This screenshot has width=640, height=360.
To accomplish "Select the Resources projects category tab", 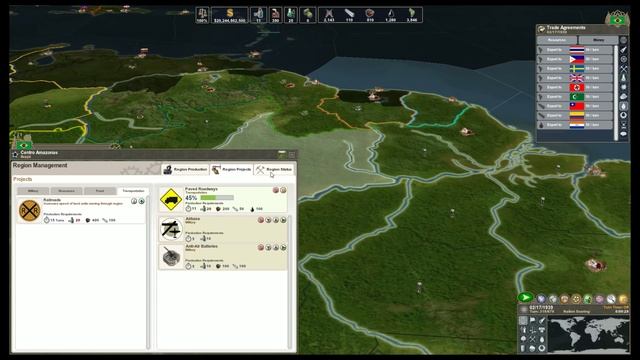I will click(67, 191).
